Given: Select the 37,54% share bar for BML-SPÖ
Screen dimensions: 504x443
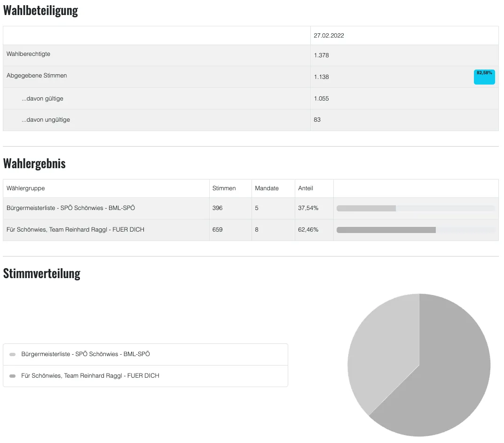Looking at the screenshot, I should [x=416, y=208].
